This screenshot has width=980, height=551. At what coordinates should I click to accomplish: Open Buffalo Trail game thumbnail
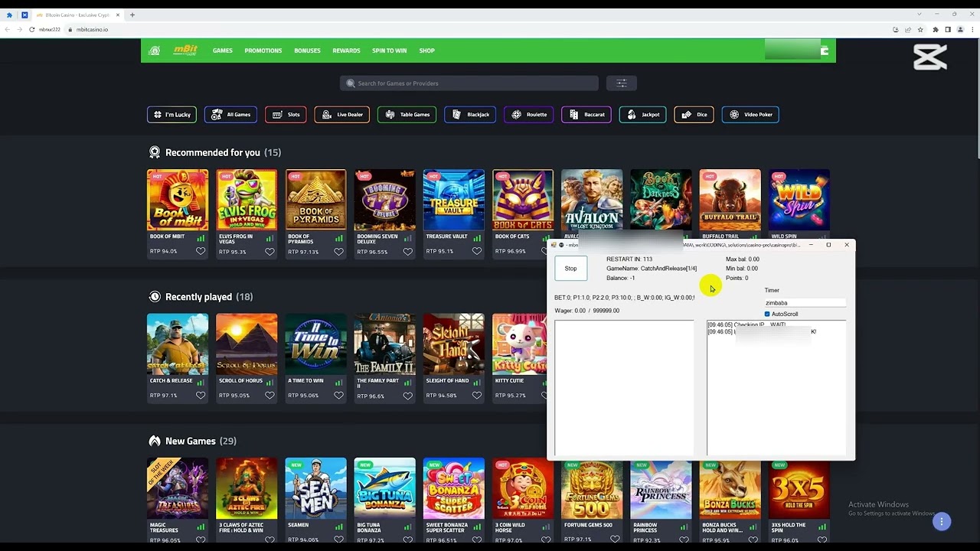tap(730, 200)
